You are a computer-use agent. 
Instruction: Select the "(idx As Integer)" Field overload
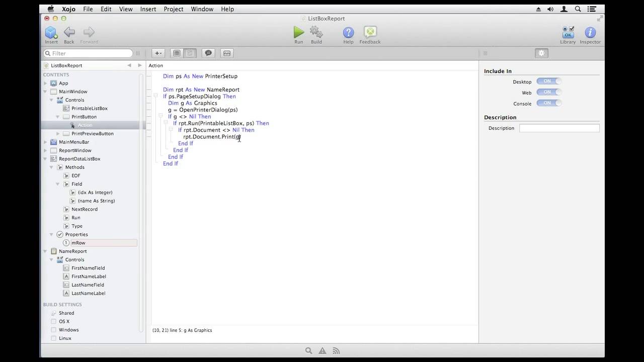[95, 193]
